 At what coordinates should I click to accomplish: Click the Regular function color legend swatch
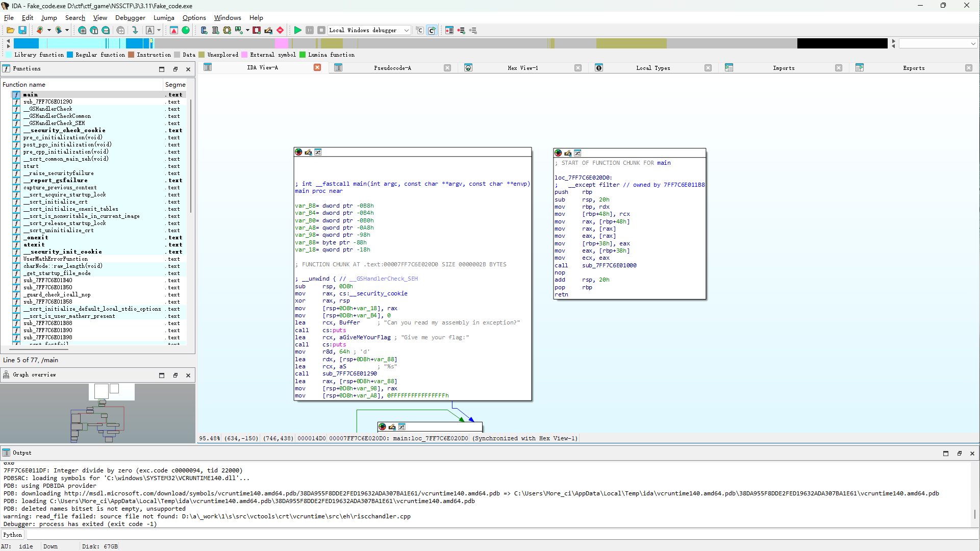[x=70, y=55]
